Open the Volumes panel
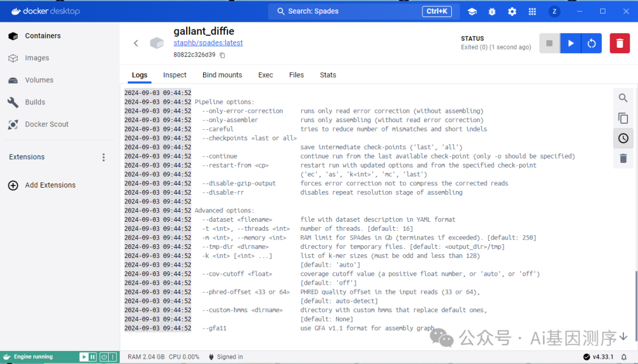This screenshot has width=638, height=364. 40,80
